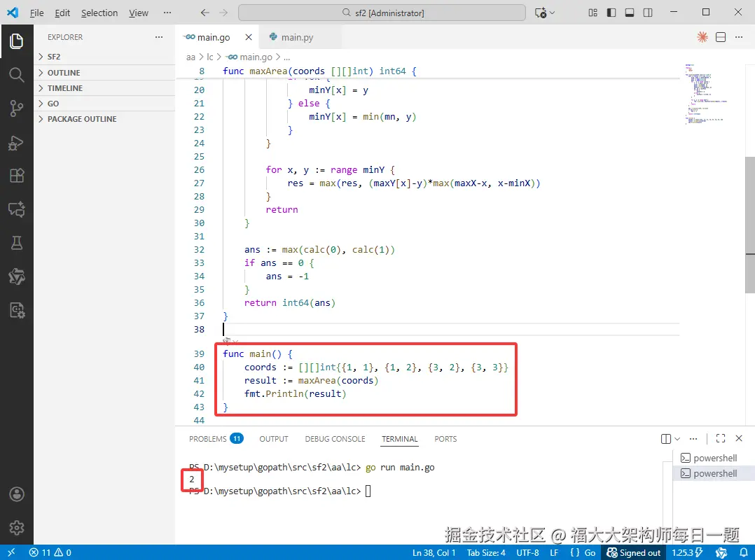Toggle the primary side bar
The image size is (755, 560).
[x=611, y=13]
